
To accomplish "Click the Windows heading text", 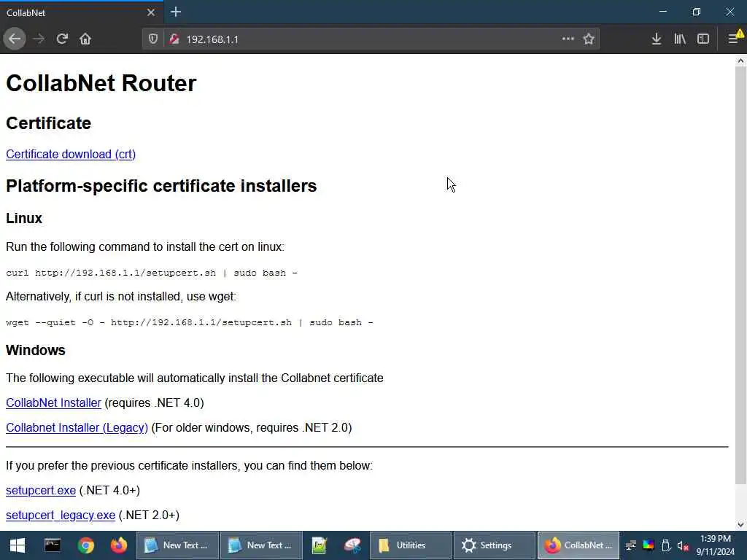I will click(x=36, y=350).
